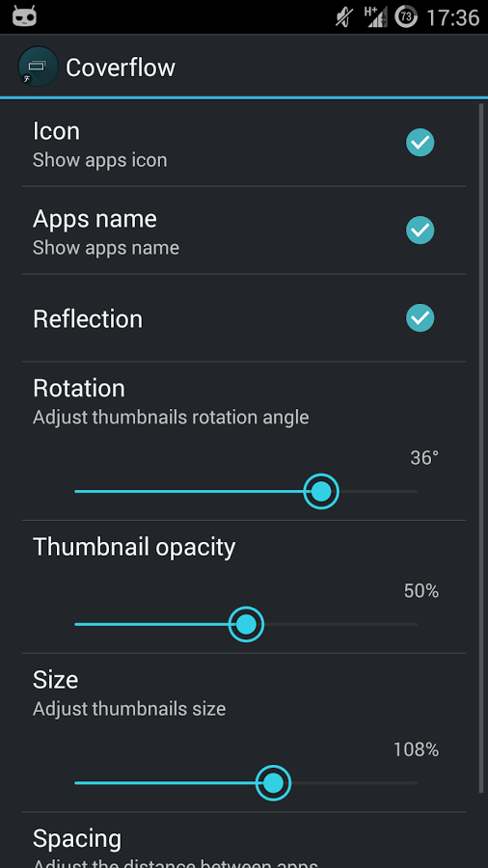
Task: Tap the 17:36 clock in status bar
Action: (x=452, y=17)
